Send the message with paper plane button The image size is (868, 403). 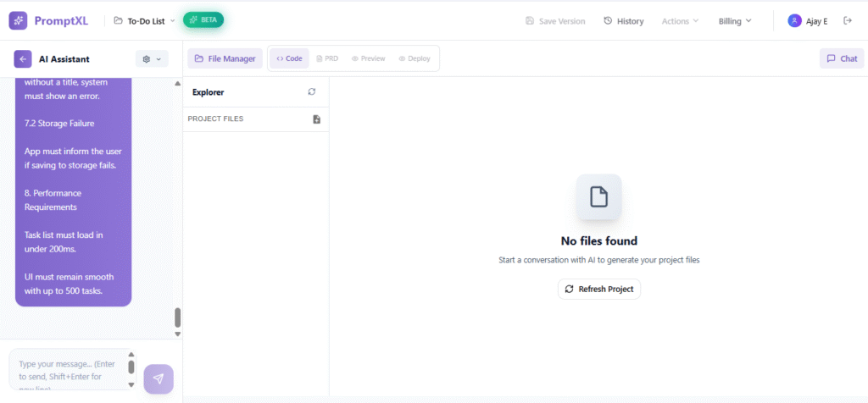coord(159,378)
